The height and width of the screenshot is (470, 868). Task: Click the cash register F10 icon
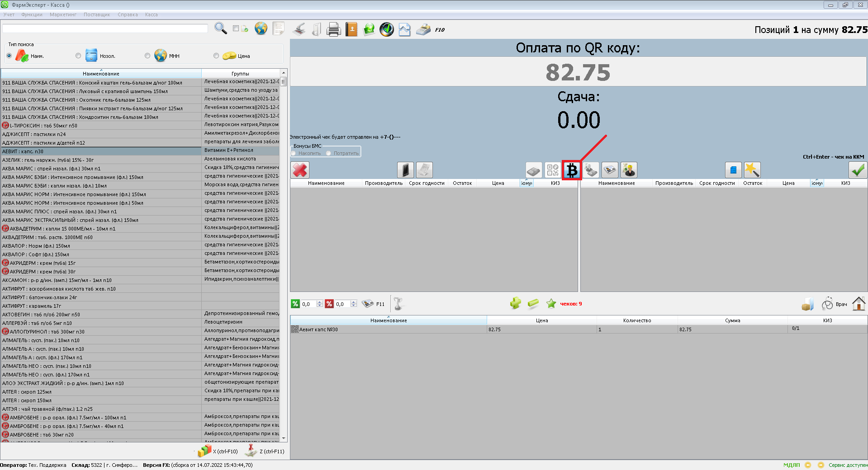pos(424,29)
